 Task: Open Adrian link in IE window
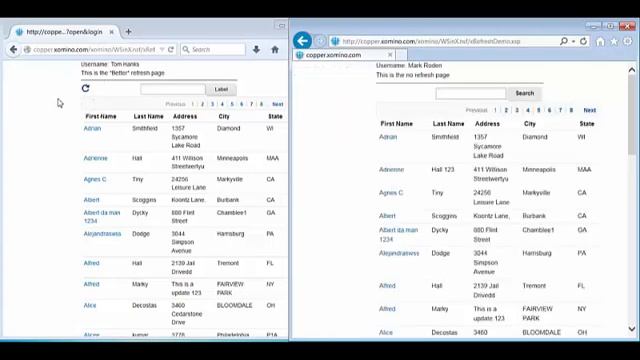click(x=388, y=137)
